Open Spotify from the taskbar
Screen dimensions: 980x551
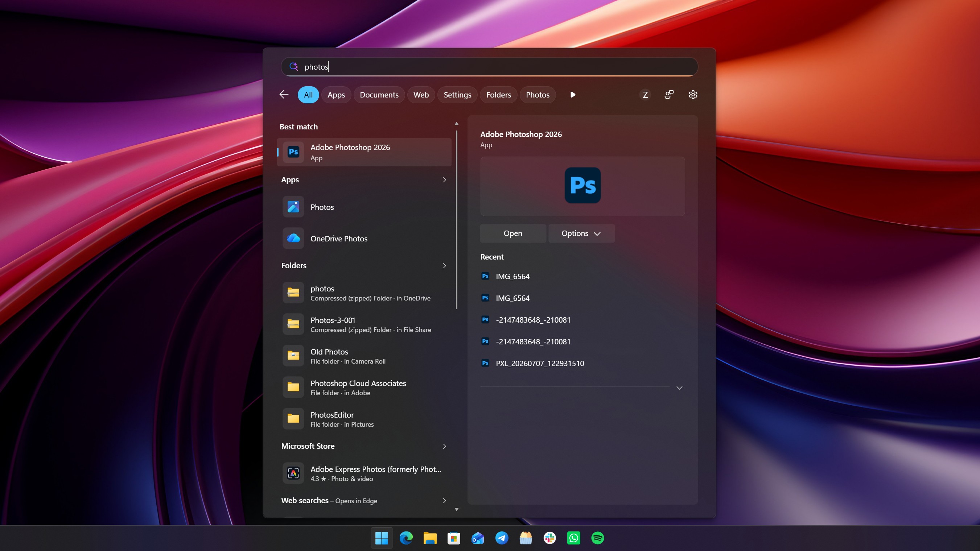point(598,538)
